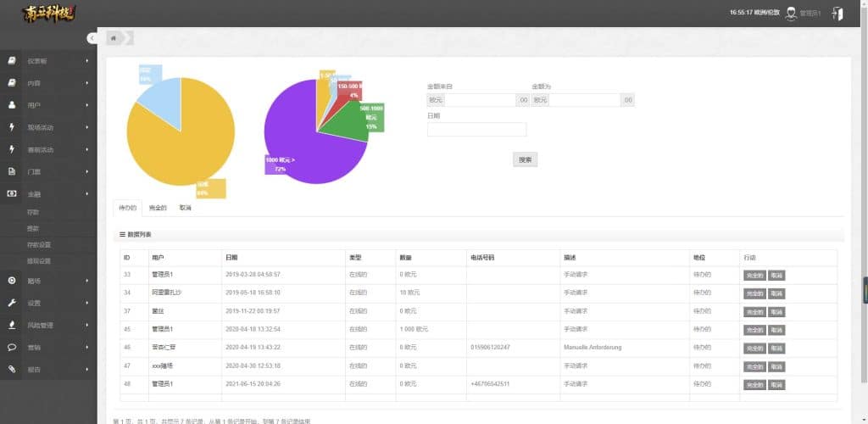Click 取消 button for row ID 37
The image size is (868, 424).
pyautogui.click(x=776, y=311)
